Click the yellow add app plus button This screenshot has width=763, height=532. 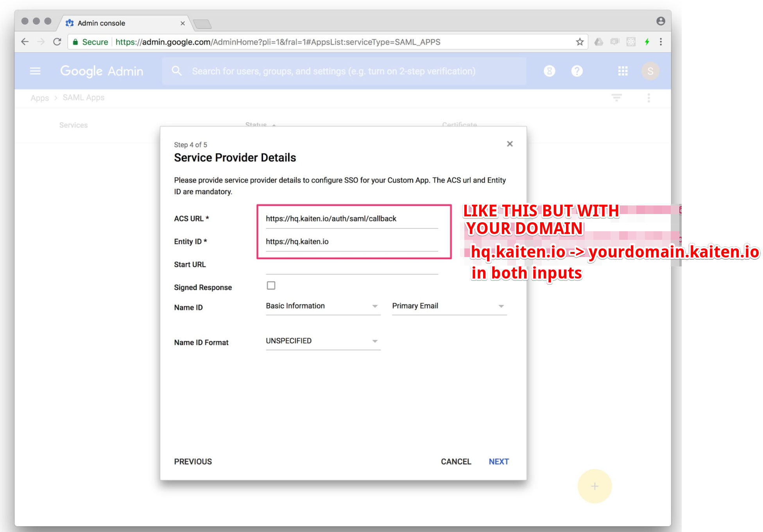(x=595, y=486)
